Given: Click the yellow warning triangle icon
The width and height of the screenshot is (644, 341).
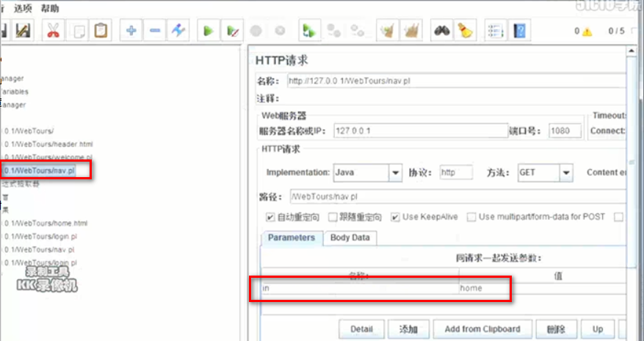Looking at the screenshot, I should [587, 31].
